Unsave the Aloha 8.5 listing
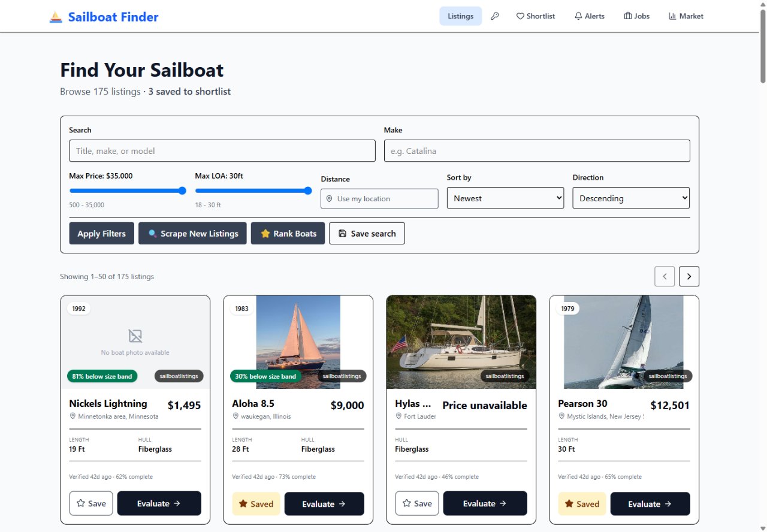 pyautogui.click(x=256, y=504)
